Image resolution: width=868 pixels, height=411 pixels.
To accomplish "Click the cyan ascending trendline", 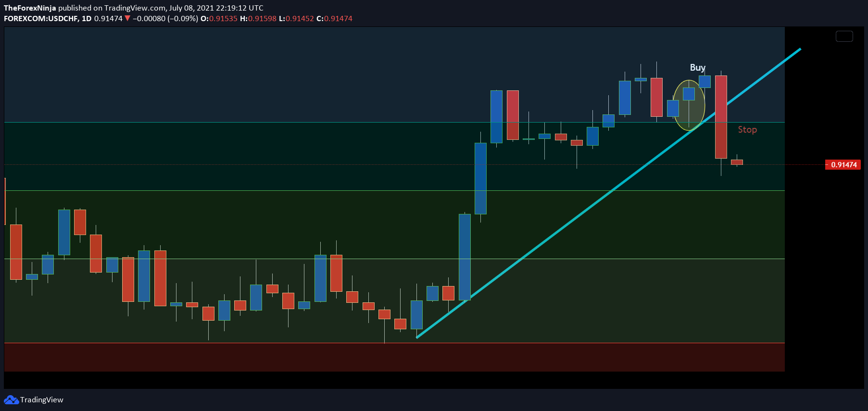I will [608, 193].
